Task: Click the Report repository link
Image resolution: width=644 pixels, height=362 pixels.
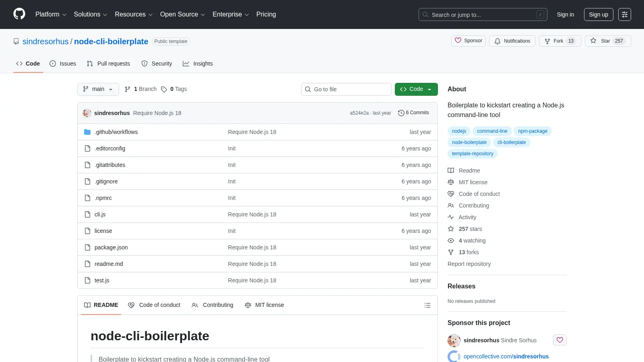Action: click(469, 264)
